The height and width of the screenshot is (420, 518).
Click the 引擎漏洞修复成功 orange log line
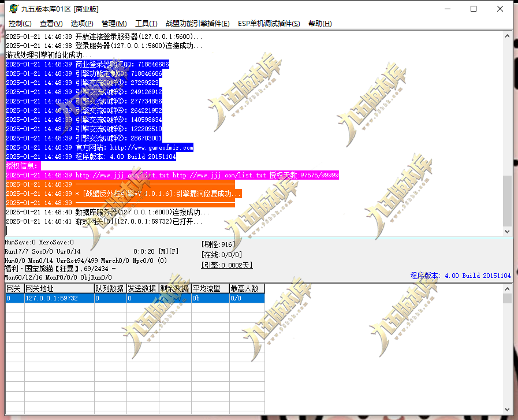point(124,194)
